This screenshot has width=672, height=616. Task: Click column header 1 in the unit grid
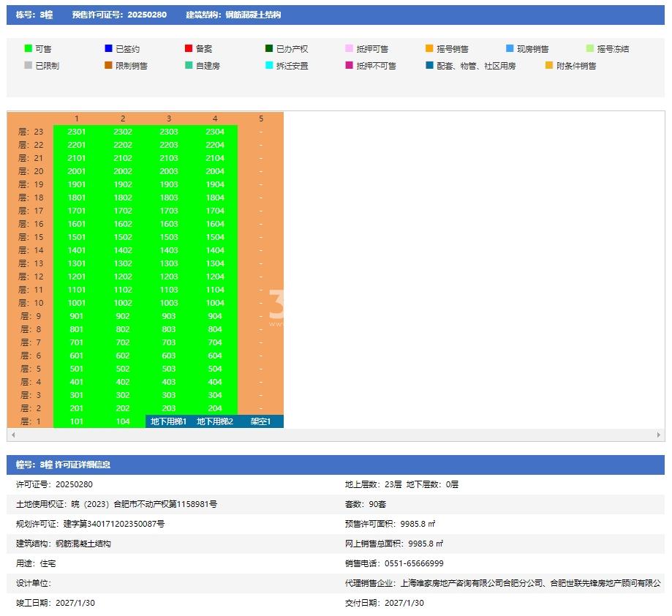[76, 119]
